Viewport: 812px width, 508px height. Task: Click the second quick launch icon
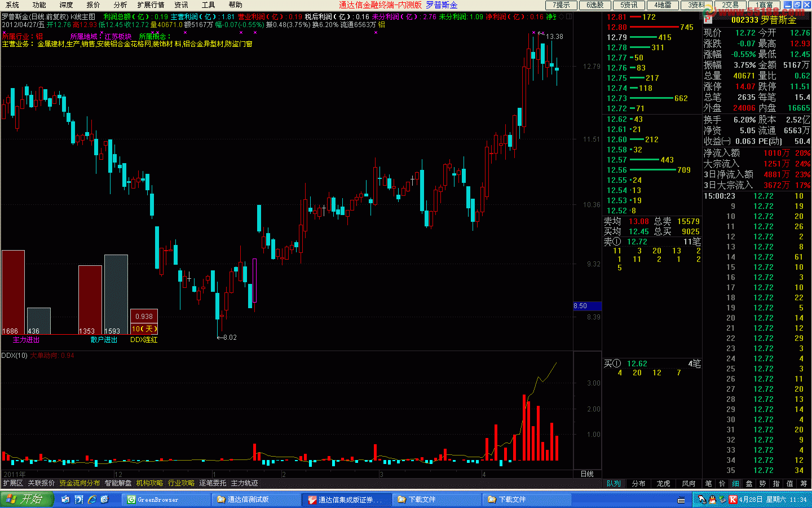click(x=78, y=500)
